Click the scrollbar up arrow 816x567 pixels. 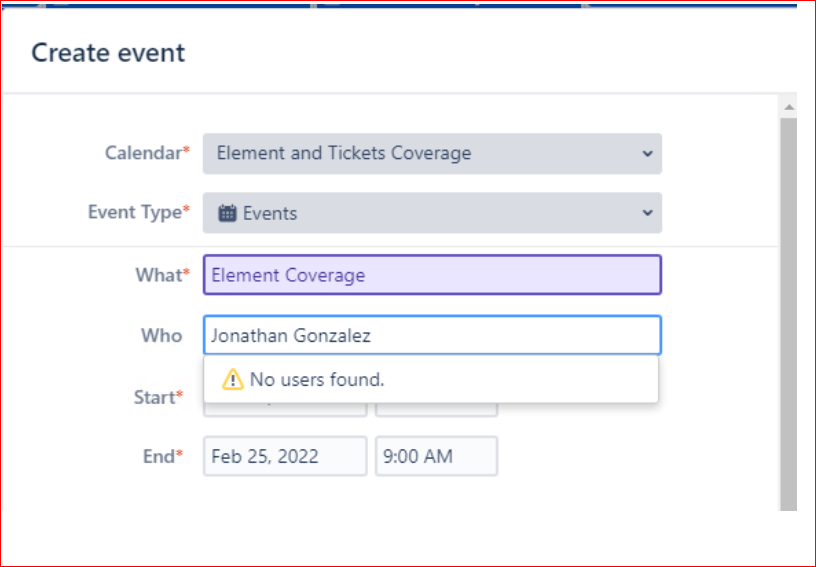click(789, 106)
